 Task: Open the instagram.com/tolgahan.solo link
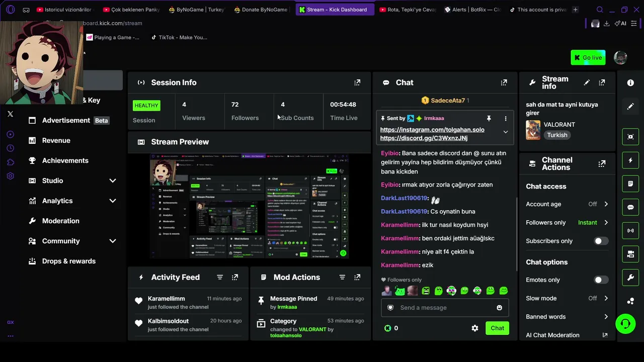coord(432,130)
